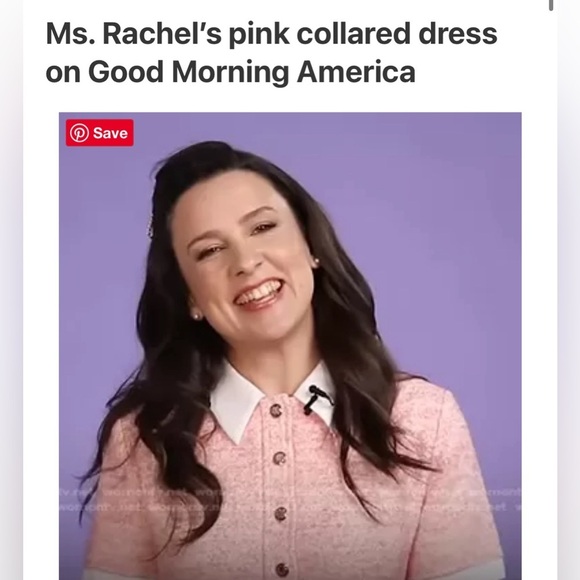
Task: Click the "on Good Morning America" headline line
Action: pos(230,72)
